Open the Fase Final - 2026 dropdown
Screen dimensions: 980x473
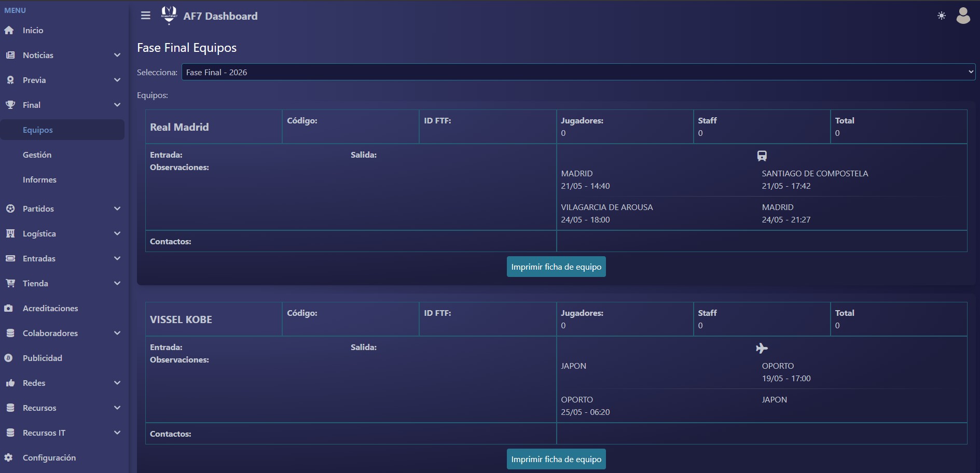pos(578,72)
